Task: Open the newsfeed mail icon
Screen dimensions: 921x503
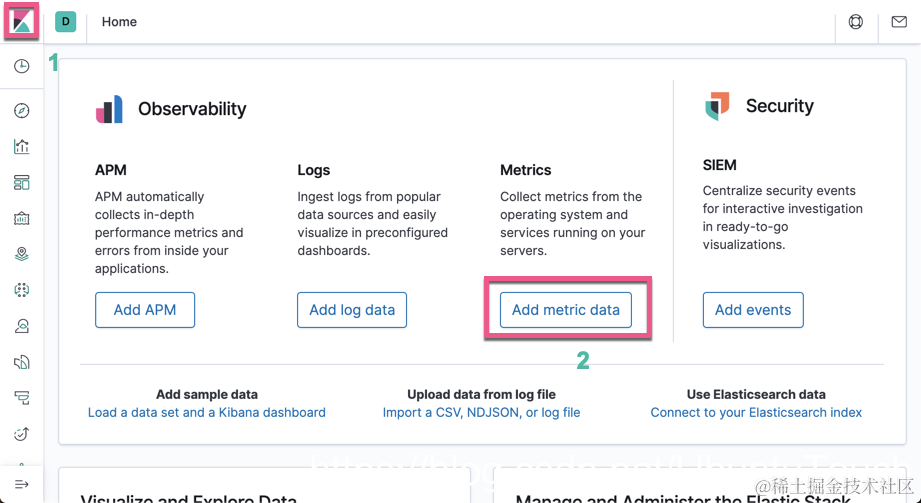Action: pos(899,22)
